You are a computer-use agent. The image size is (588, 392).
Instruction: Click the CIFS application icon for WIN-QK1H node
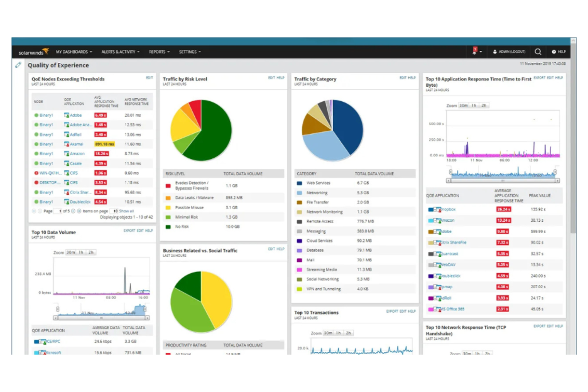(67, 173)
